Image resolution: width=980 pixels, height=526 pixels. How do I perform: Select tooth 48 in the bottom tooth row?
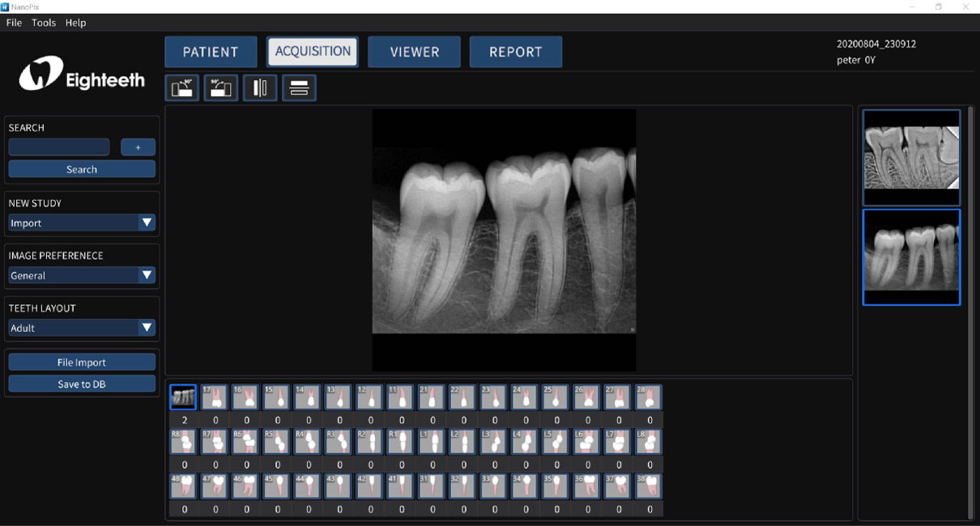point(183,486)
